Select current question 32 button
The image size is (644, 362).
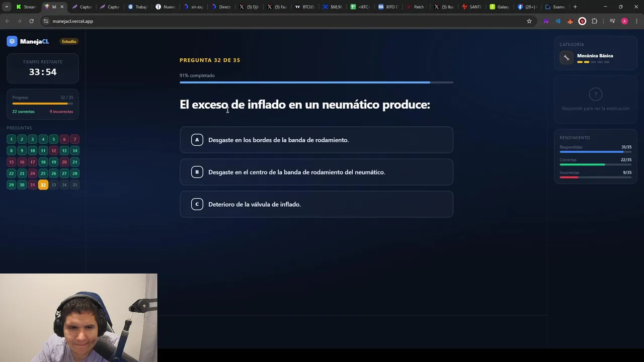click(43, 185)
